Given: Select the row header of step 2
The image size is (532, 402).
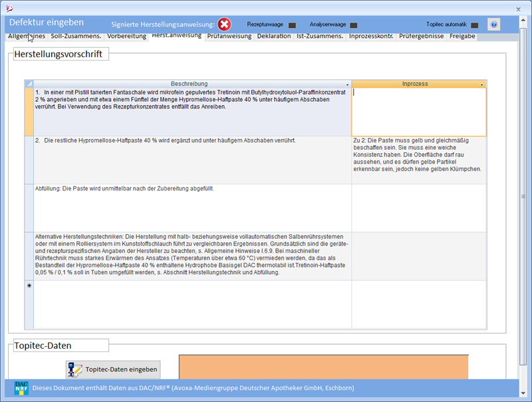Looking at the screenshot, I should pos(29,160).
